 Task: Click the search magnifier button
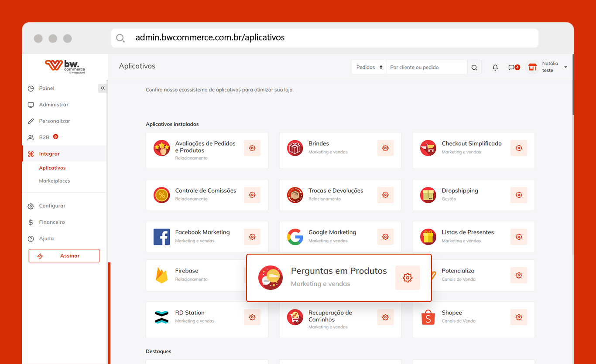click(x=474, y=68)
